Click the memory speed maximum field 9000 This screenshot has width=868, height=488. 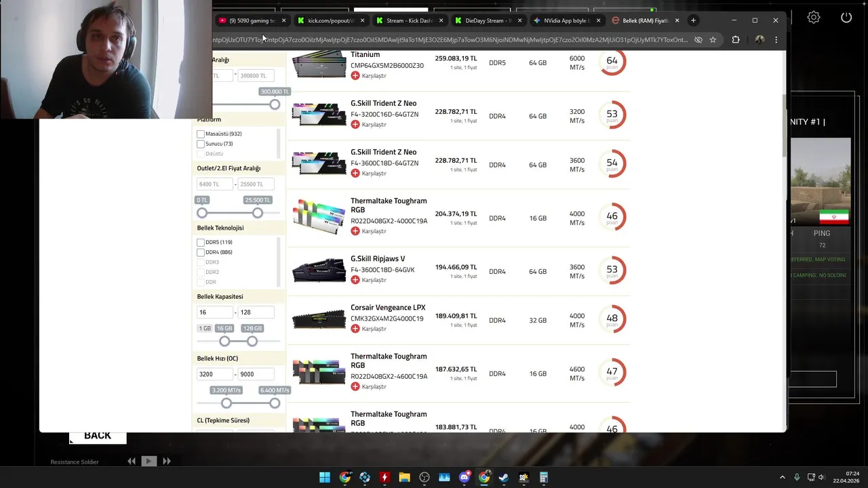[256, 374]
